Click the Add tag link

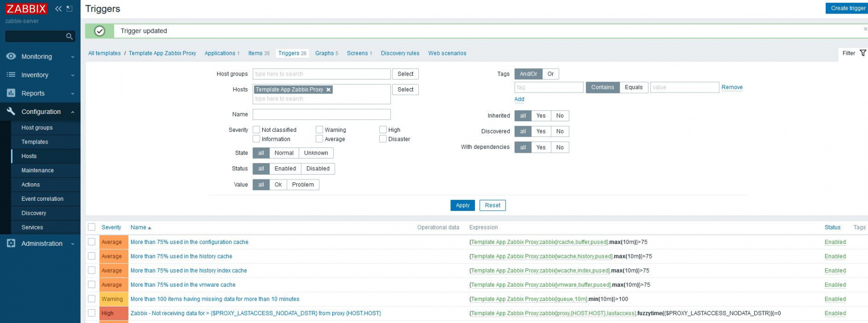click(x=519, y=99)
